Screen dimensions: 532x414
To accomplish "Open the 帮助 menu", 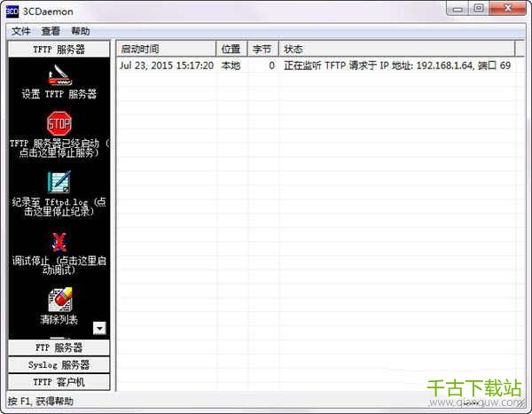I will [x=81, y=31].
